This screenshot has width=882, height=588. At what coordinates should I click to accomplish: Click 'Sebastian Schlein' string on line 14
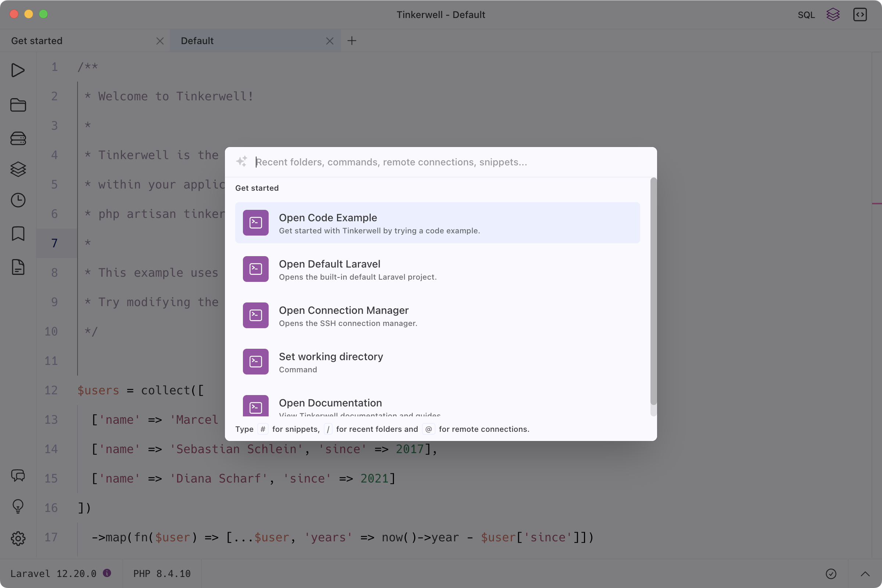tap(236, 449)
